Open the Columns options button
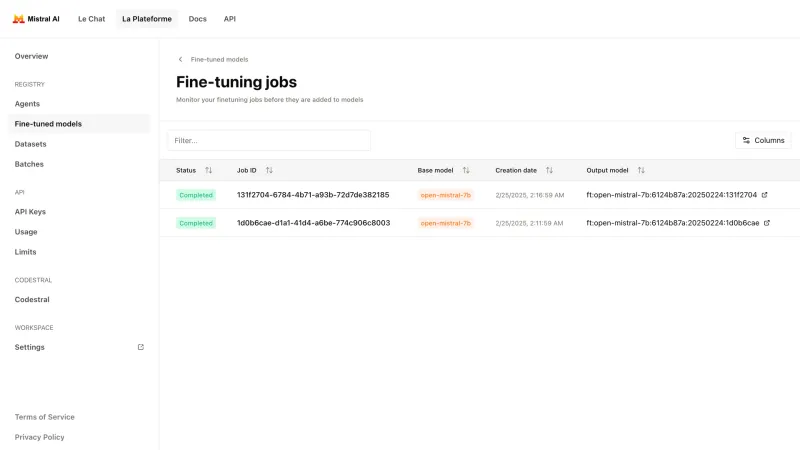Screen dimensions: 800x450 tap(763, 140)
